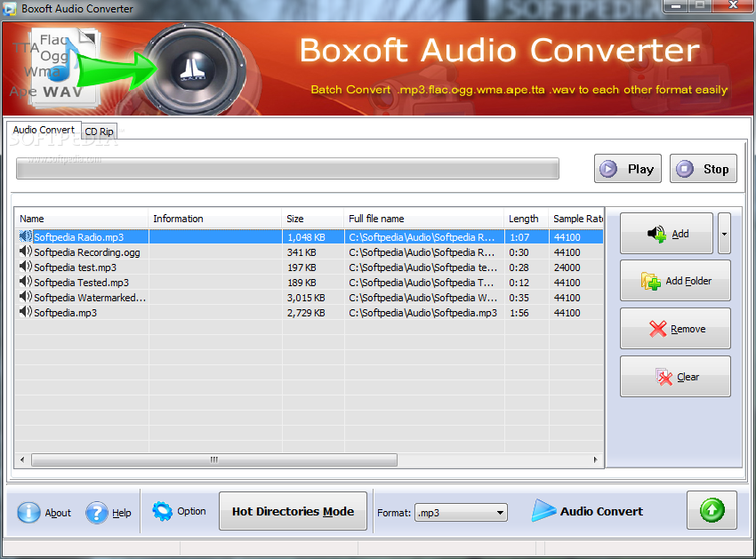The width and height of the screenshot is (756, 559).
Task: Click the Play button
Action: coord(627,169)
